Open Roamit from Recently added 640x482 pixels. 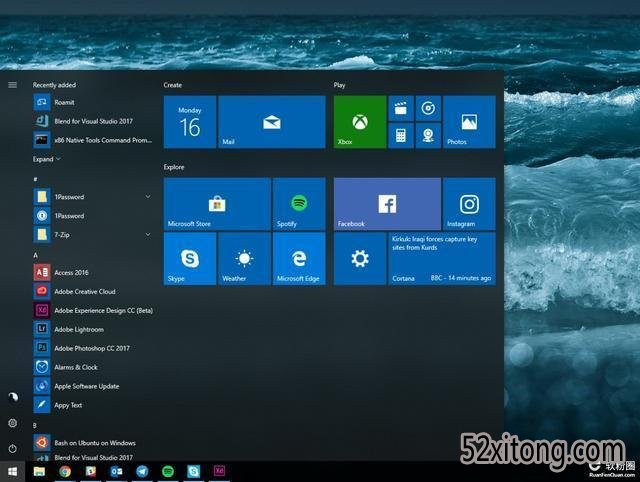[93, 102]
